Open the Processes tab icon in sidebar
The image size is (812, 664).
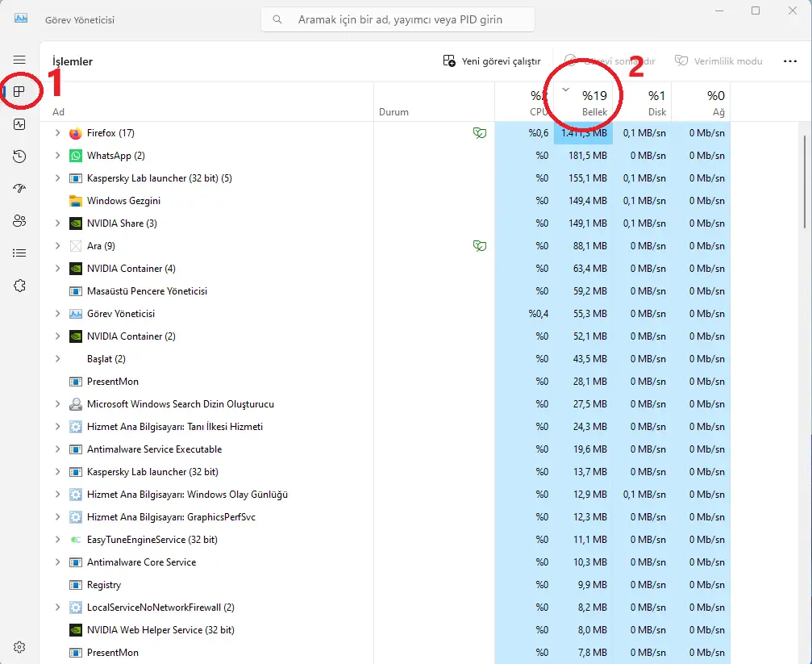[19, 92]
